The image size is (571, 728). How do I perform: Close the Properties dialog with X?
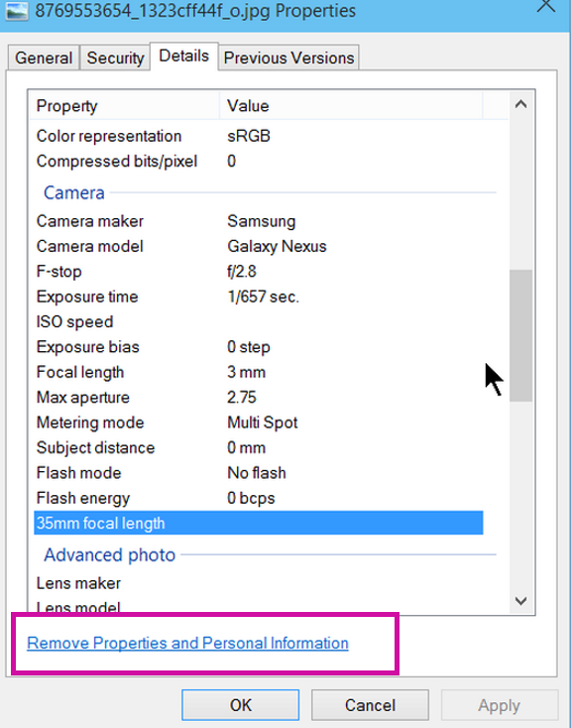point(546,6)
